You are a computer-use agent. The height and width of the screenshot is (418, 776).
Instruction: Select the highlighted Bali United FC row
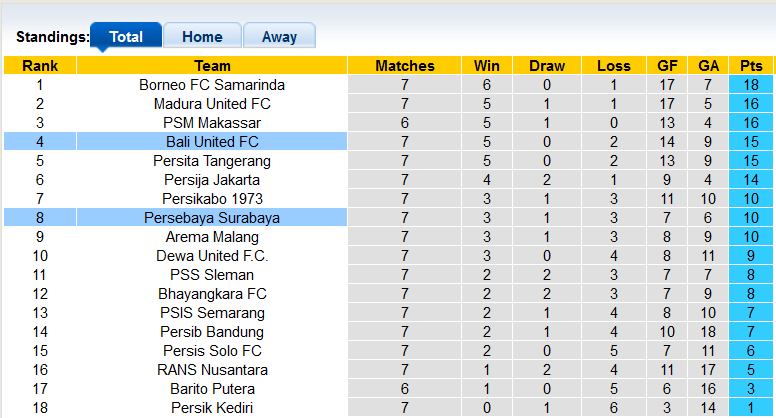[212, 142]
